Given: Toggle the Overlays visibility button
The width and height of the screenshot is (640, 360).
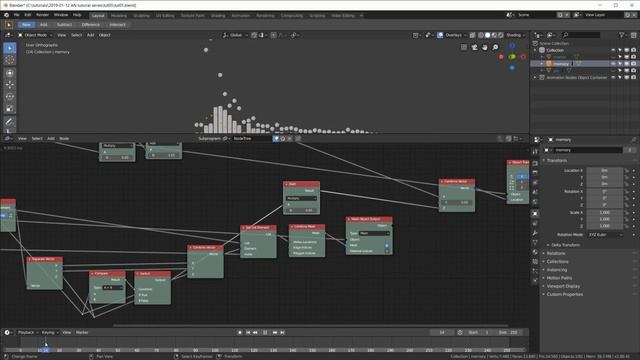Looking at the screenshot, I should [x=440, y=35].
